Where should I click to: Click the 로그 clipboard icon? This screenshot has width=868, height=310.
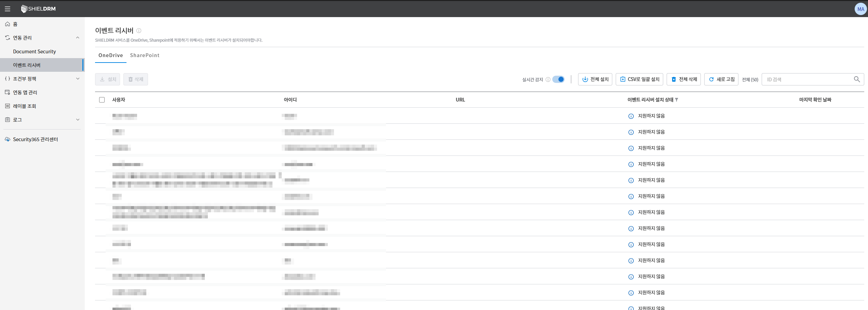(8, 120)
